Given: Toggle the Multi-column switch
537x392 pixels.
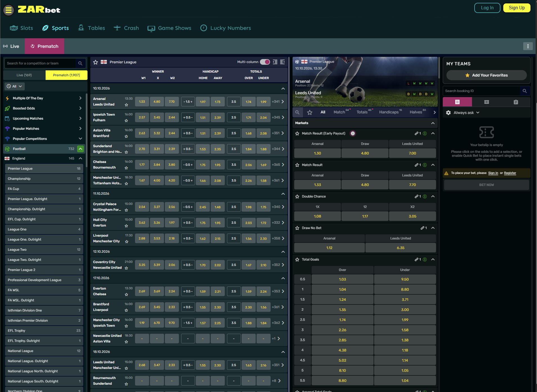Looking at the screenshot, I should pyautogui.click(x=265, y=62).
